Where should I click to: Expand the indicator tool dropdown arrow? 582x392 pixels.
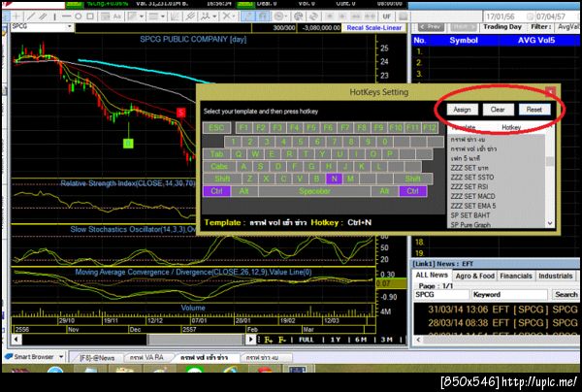[x=214, y=16]
